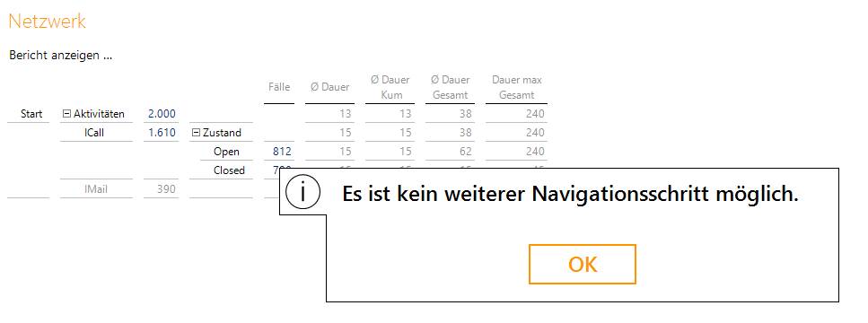Select the Closed state row
The height and width of the screenshot is (323, 868).
(229, 170)
